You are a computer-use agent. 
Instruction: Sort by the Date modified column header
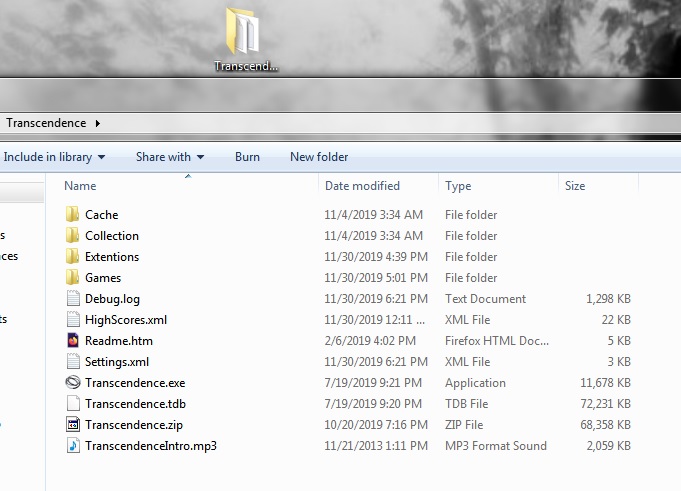(362, 186)
